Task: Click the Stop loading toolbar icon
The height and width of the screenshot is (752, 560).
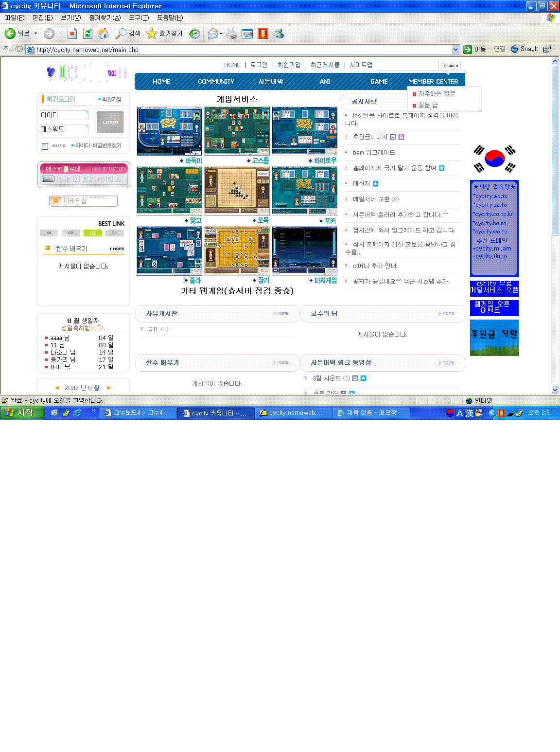Action: coord(72,34)
